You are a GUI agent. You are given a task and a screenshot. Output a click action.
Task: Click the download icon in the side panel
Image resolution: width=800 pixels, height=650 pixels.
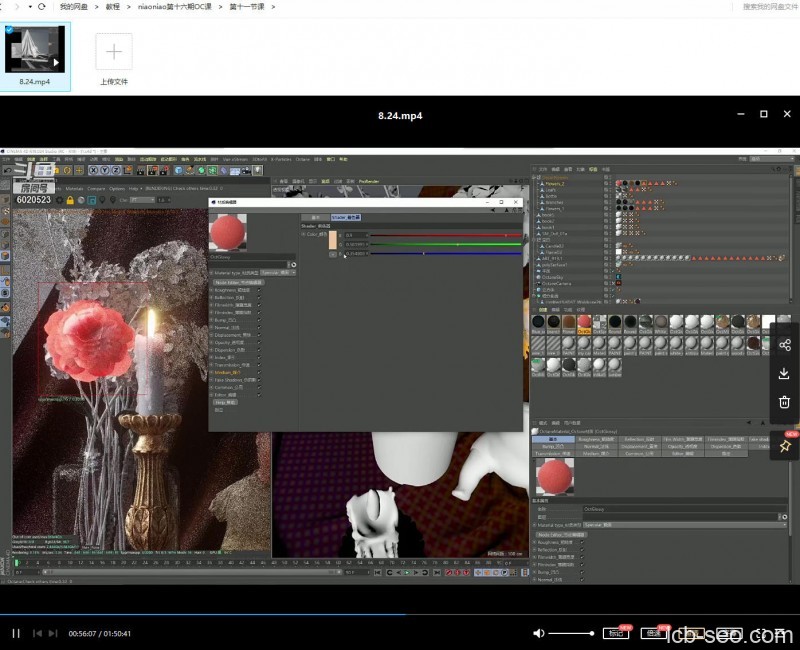click(784, 373)
